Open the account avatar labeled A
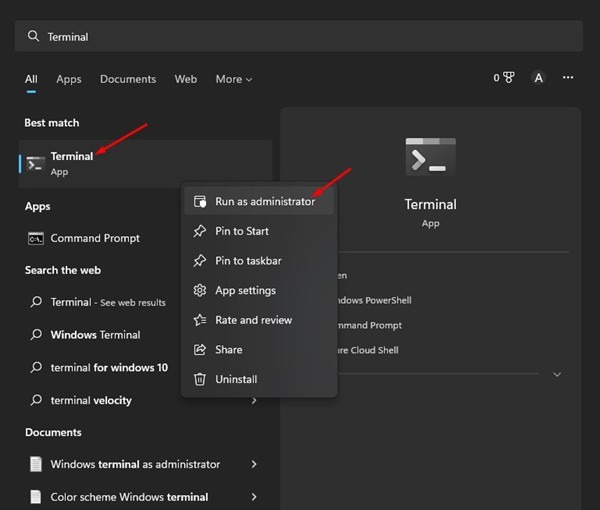The width and height of the screenshot is (600, 510). 538,78
